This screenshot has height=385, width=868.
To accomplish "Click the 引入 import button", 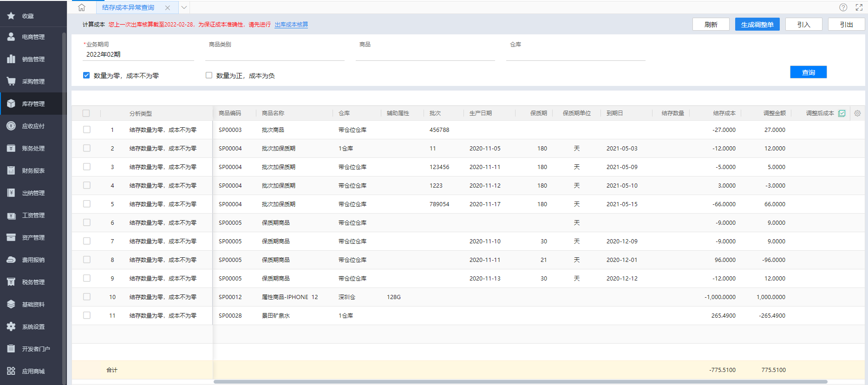I will click(x=804, y=25).
